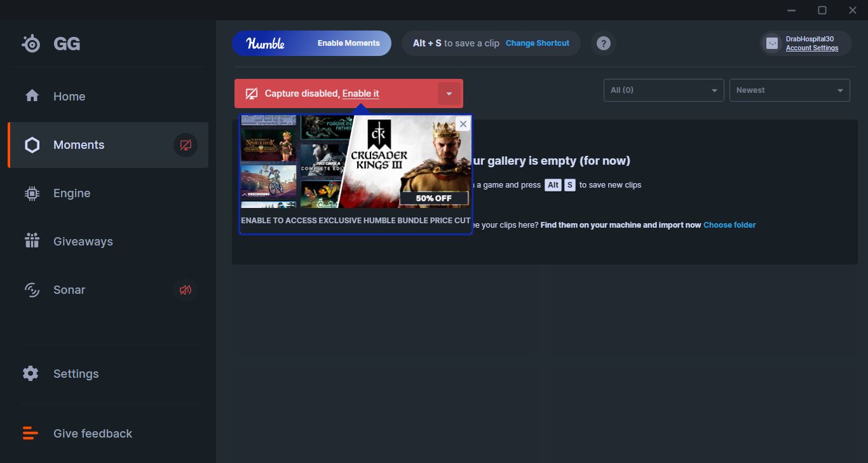Click the promo price cut caption text
Viewport: 868px width, 463px height.
[x=356, y=221]
